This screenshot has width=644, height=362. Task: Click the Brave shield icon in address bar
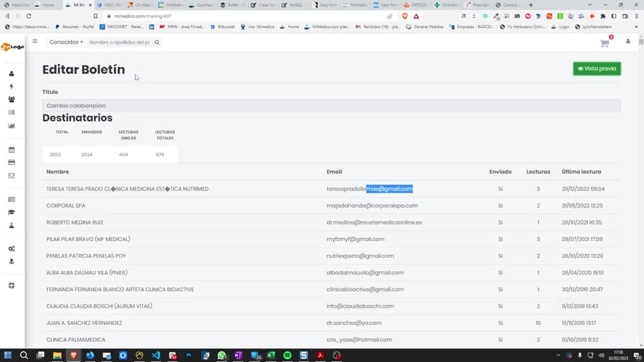pyautogui.click(x=405, y=16)
